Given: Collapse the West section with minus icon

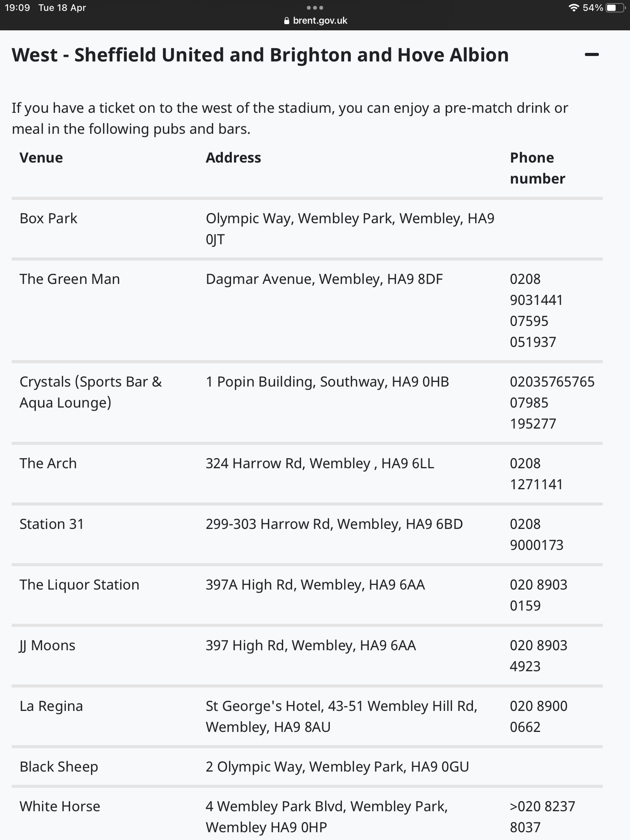Looking at the screenshot, I should [x=591, y=55].
